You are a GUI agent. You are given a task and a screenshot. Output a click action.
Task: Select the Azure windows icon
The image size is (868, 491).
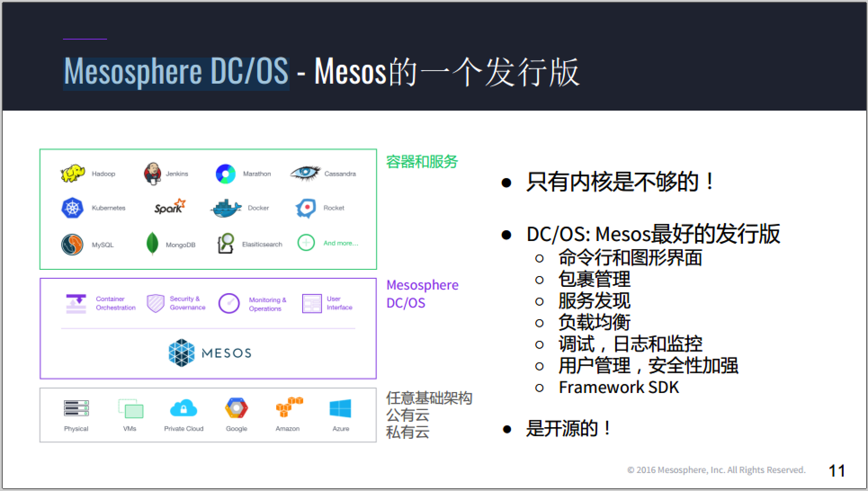click(340, 408)
